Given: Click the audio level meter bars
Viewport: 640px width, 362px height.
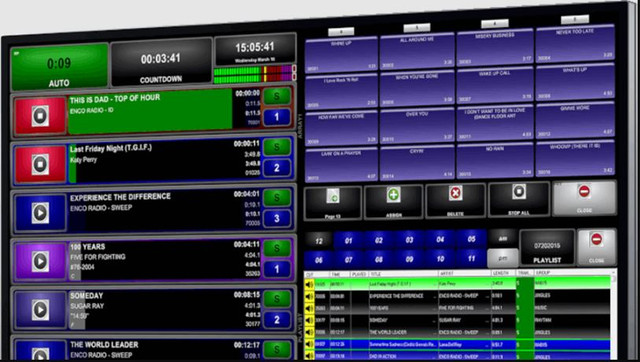Looking at the screenshot, I should [x=253, y=74].
